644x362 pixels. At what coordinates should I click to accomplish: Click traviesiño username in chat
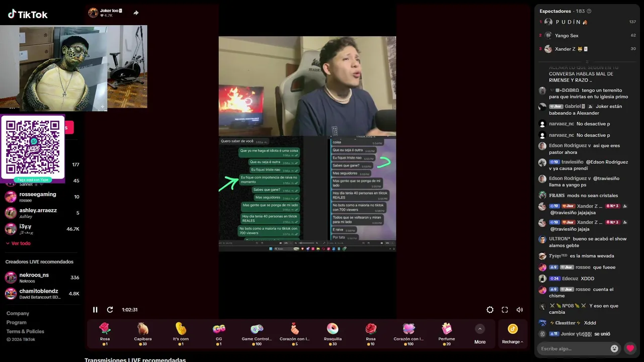click(573, 162)
